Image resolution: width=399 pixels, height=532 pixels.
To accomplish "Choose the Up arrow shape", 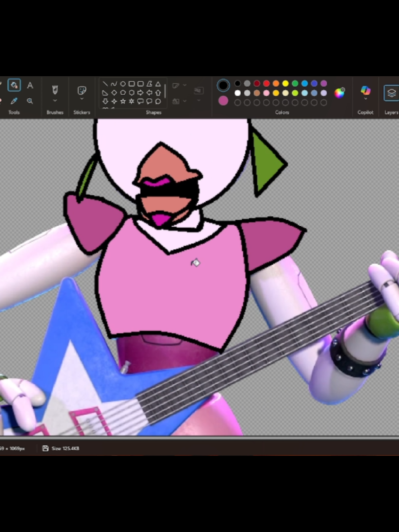I will pyautogui.click(x=158, y=93).
